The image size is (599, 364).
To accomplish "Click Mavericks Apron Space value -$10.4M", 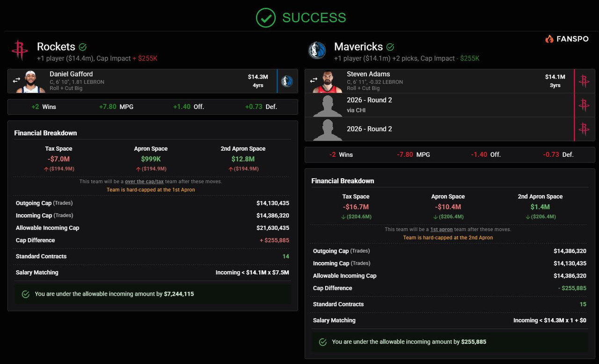I will [448, 207].
